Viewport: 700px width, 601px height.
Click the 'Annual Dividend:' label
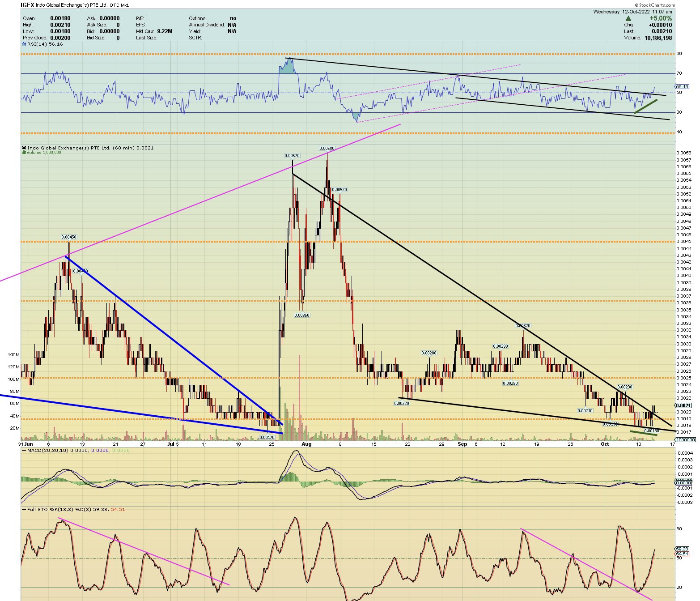tap(207, 25)
